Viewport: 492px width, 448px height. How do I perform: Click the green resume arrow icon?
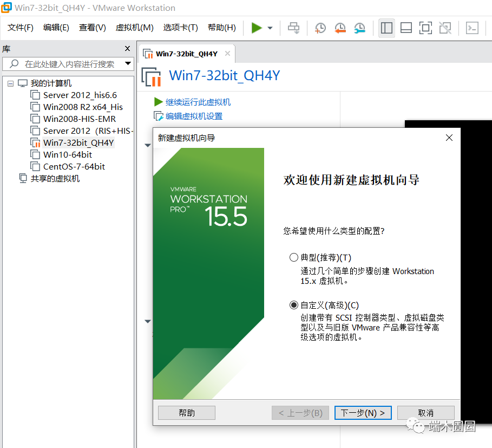[159, 102]
